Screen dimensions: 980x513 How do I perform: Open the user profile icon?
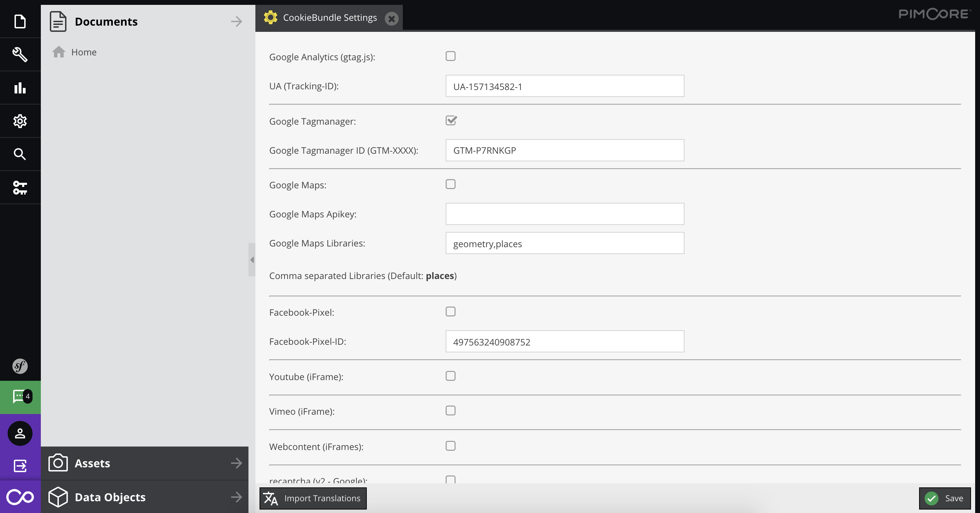(20, 433)
